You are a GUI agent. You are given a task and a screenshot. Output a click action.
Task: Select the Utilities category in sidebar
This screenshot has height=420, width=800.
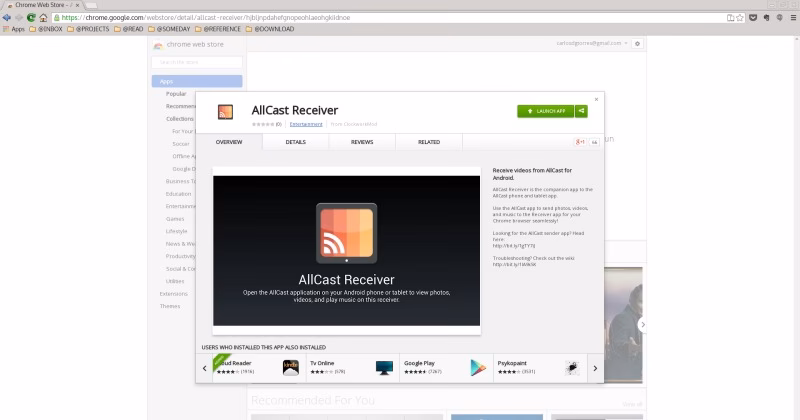pyautogui.click(x=175, y=281)
